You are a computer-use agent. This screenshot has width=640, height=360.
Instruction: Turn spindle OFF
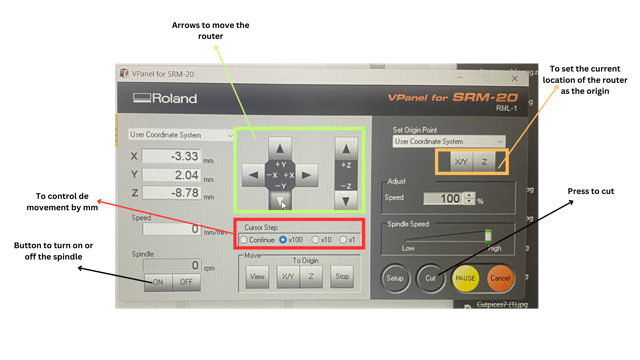(x=186, y=282)
